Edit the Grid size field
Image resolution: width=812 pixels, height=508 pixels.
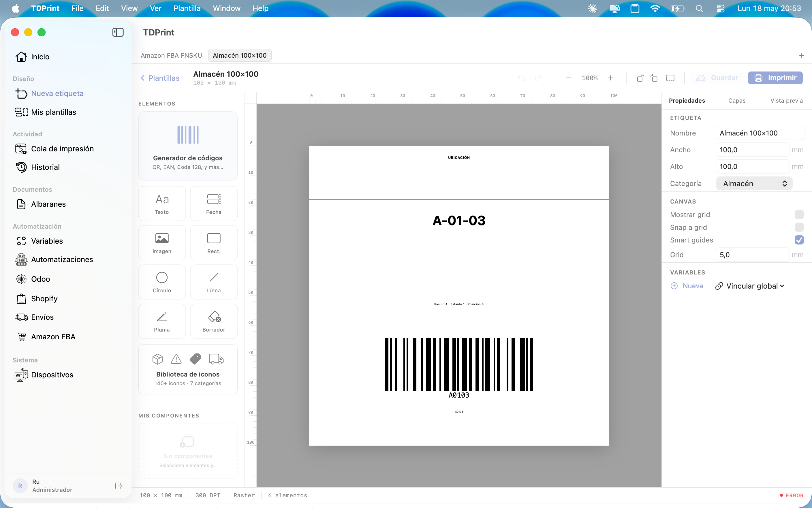tap(752, 255)
